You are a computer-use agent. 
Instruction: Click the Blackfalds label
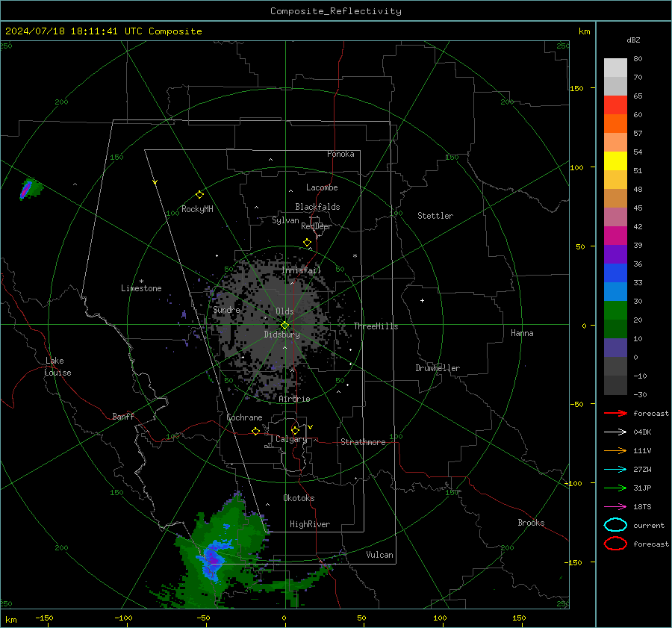coord(317,207)
